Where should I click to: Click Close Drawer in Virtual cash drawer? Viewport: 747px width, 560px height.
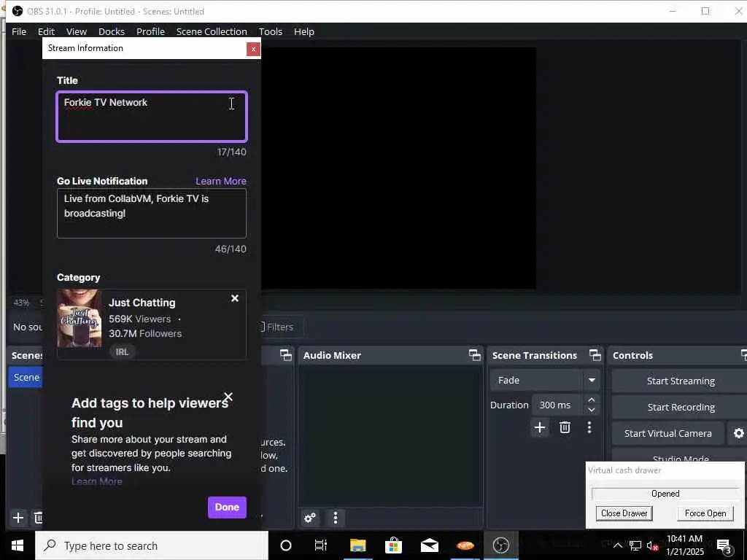(x=624, y=513)
